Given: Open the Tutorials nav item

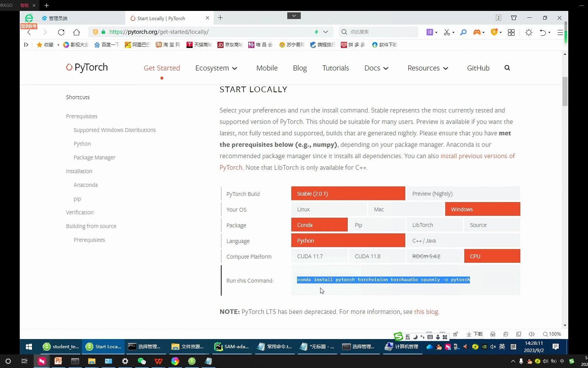Looking at the screenshot, I should point(336,68).
